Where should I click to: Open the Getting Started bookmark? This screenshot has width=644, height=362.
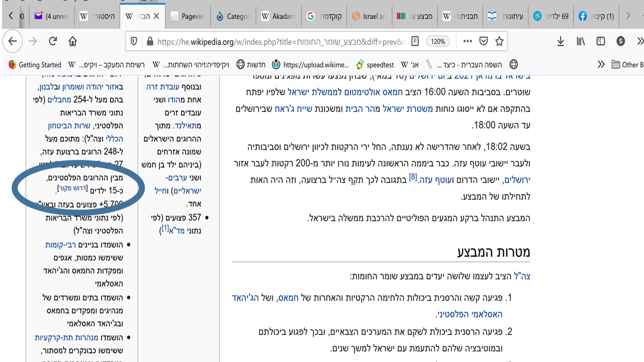pos(35,64)
